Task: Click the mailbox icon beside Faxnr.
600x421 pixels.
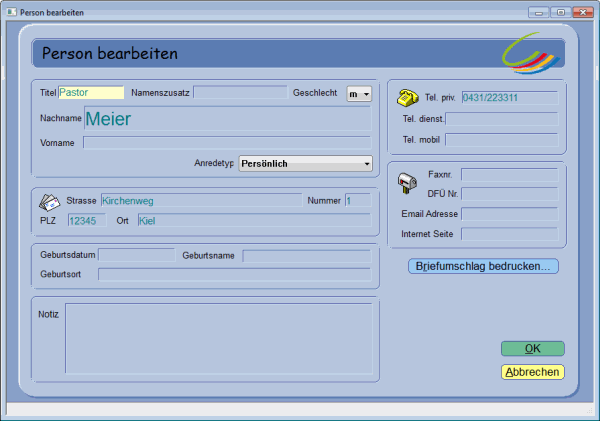Action: coord(407,183)
